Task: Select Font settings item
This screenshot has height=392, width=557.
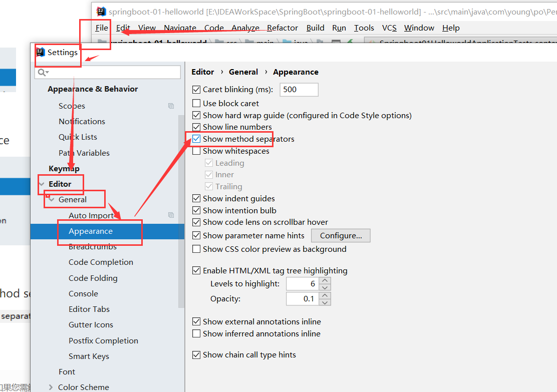Action: coord(67,372)
